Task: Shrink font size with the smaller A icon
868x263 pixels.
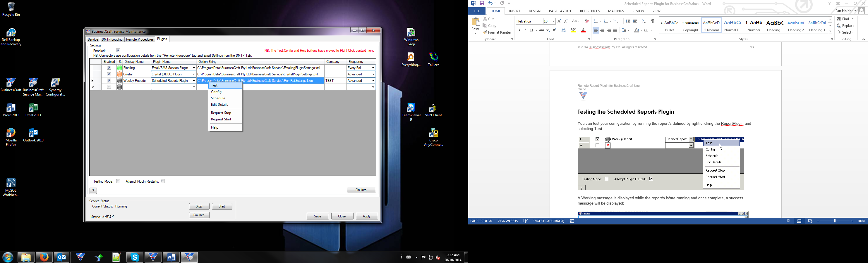Action: (566, 21)
